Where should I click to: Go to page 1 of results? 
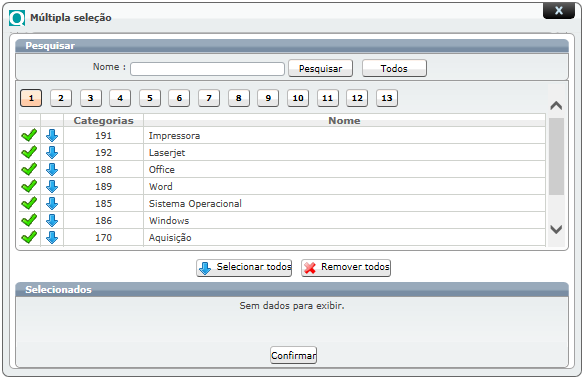pyautogui.click(x=31, y=98)
